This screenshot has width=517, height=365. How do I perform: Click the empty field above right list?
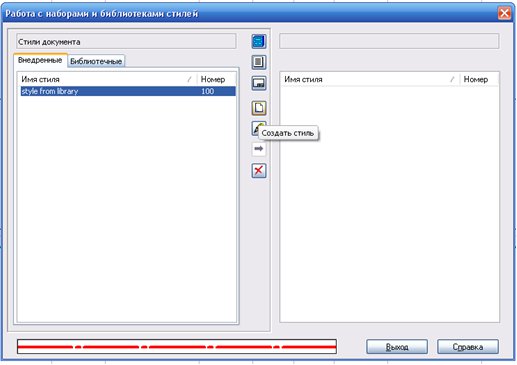(389, 41)
